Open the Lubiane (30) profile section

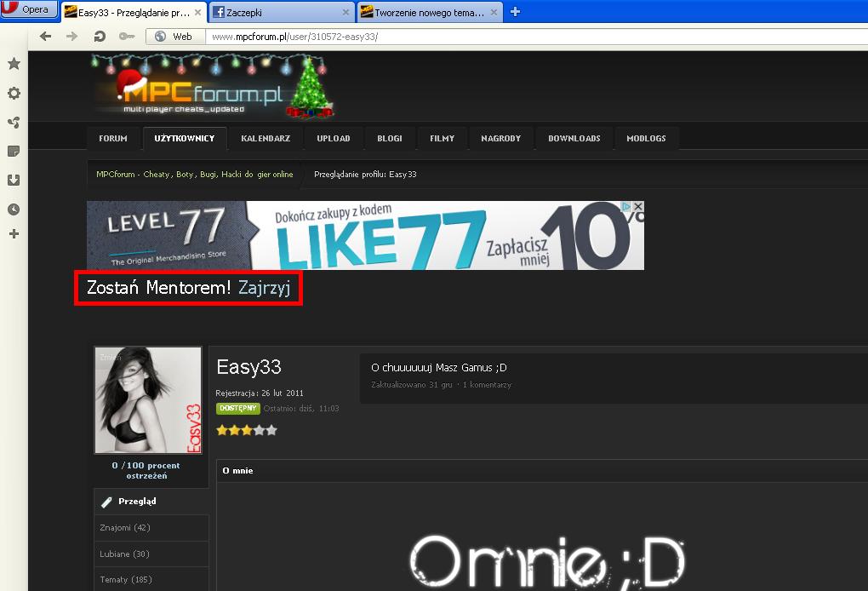point(151,554)
